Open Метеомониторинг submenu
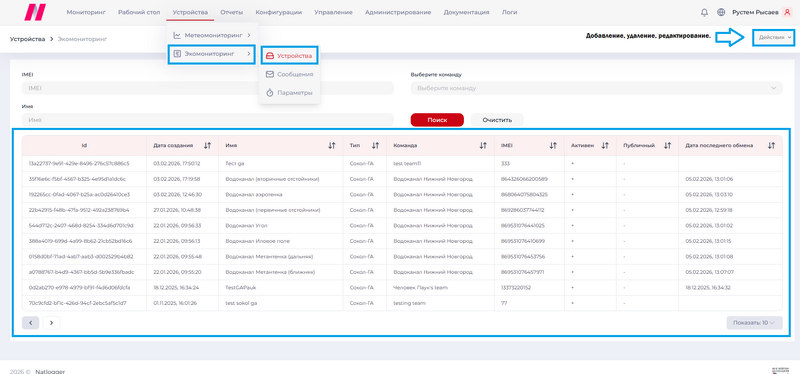This screenshot has width=800, height=374. click(x=212, y=35)
